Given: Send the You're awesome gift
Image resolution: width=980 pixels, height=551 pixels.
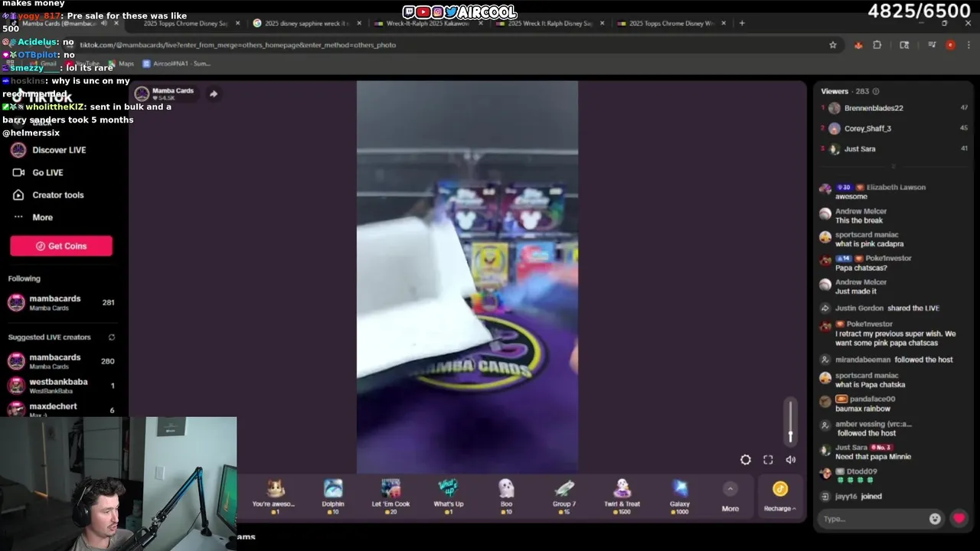Looking at the screenshot, I should (x=274, y=495).
